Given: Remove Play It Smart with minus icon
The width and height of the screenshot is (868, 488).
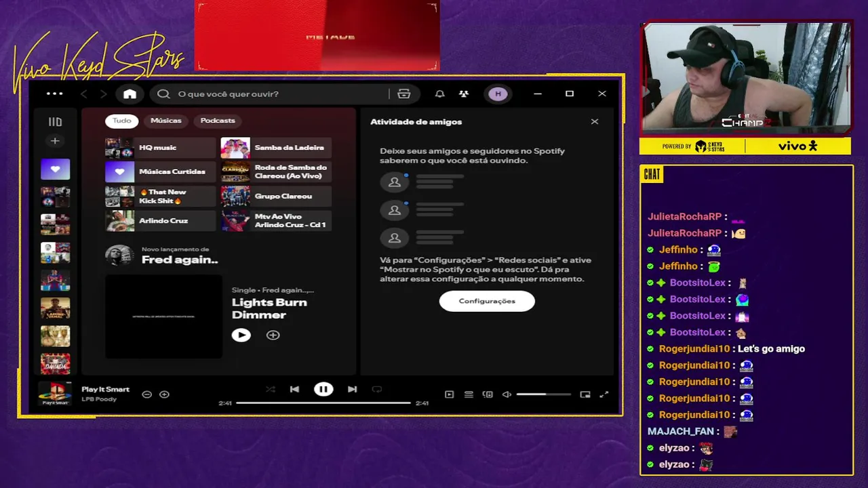Looking at the screenshot, I should coord(146,394).
